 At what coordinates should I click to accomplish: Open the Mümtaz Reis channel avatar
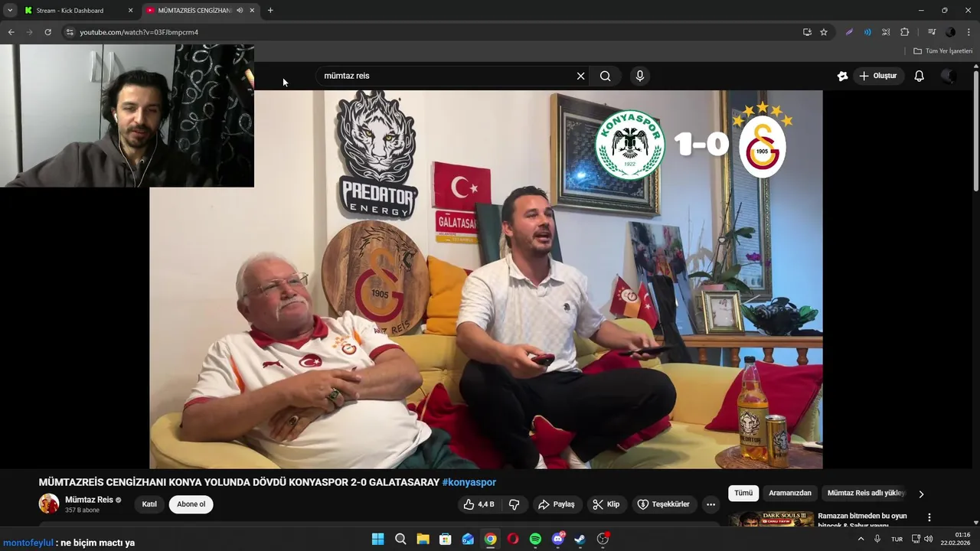49,504
